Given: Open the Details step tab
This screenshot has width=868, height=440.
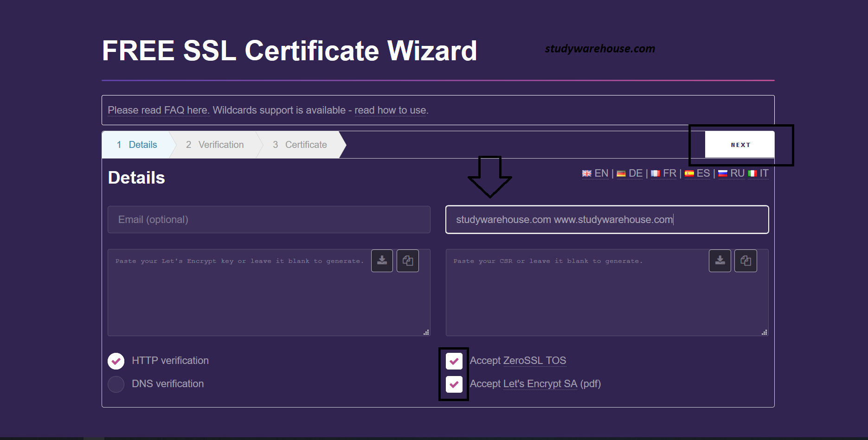Looking at the screenshot, I should (137, 145).
